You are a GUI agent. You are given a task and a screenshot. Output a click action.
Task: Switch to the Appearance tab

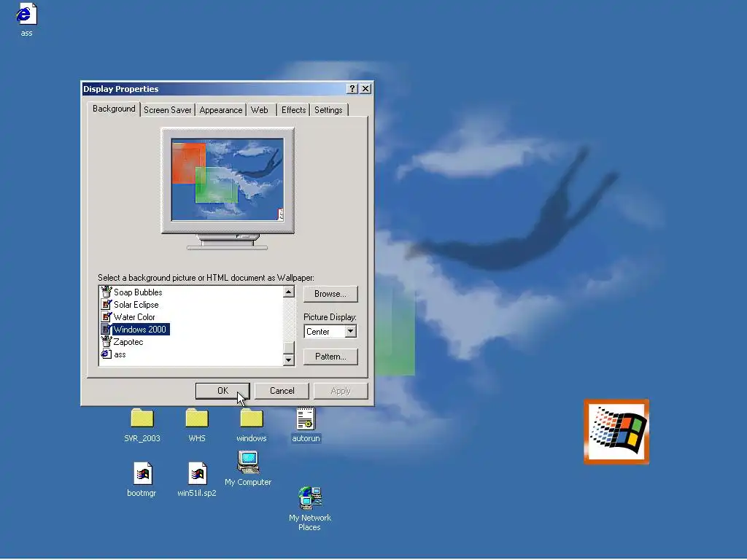[x=220, y=110]
